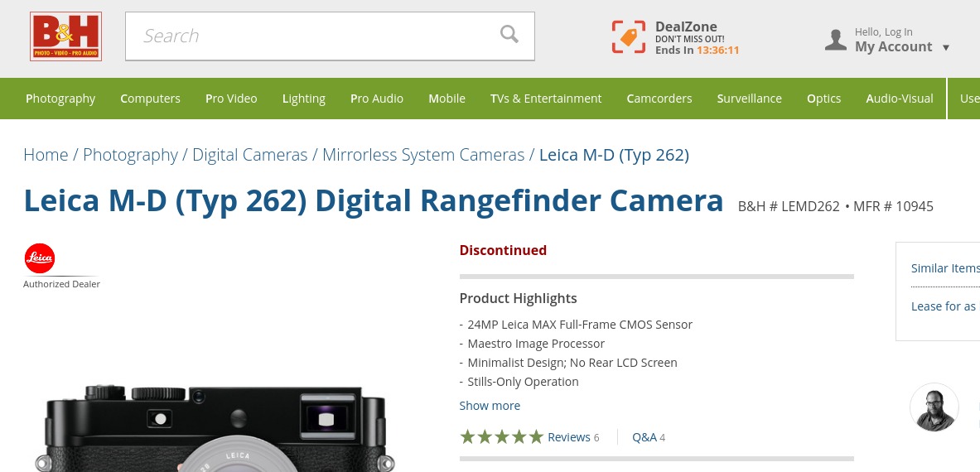Click the account user silhouette icon
Image resolution: width=980 pixels, height=472 pixels.
click(836, 40)
